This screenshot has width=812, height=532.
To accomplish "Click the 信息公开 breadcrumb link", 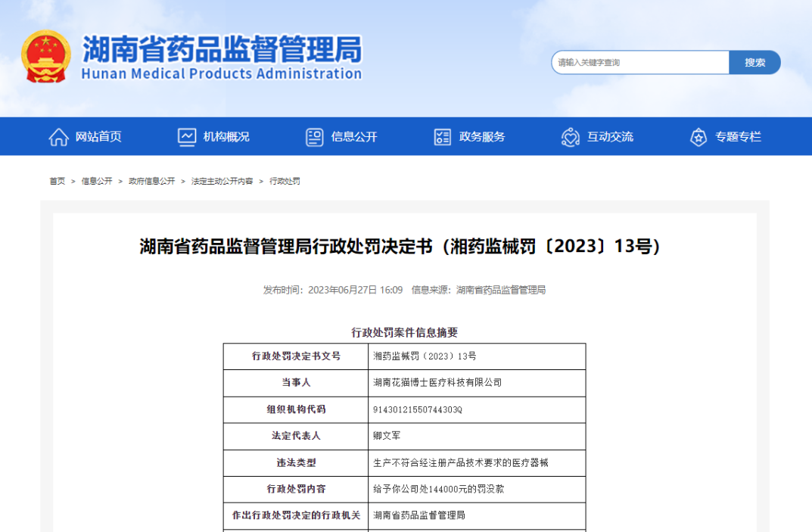I will [97, 182].
